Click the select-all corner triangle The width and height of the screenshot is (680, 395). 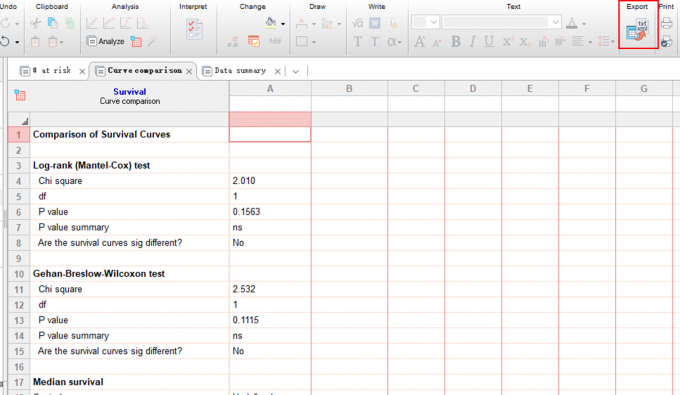click(x=25, y=121)
